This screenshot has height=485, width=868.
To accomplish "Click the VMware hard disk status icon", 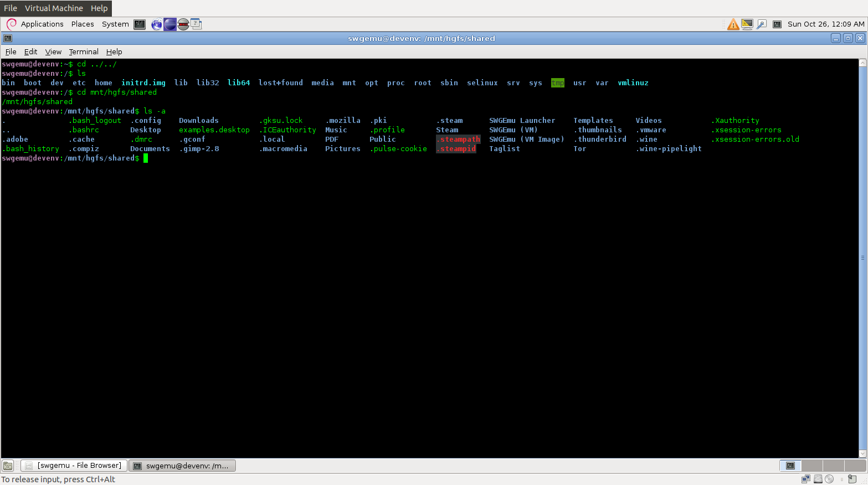I will 818,479.
